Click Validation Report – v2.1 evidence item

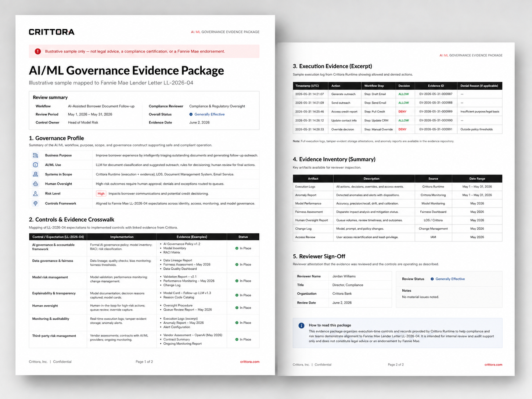(180, 277)
